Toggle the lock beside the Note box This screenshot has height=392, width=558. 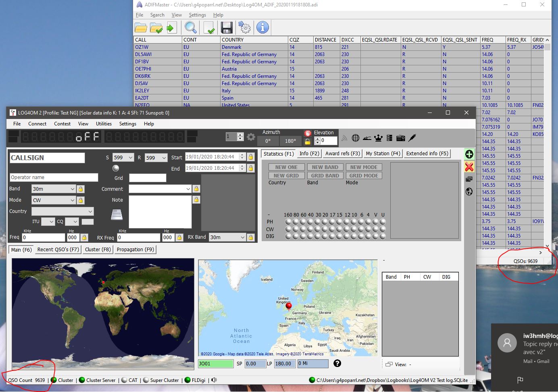(196, 200)
